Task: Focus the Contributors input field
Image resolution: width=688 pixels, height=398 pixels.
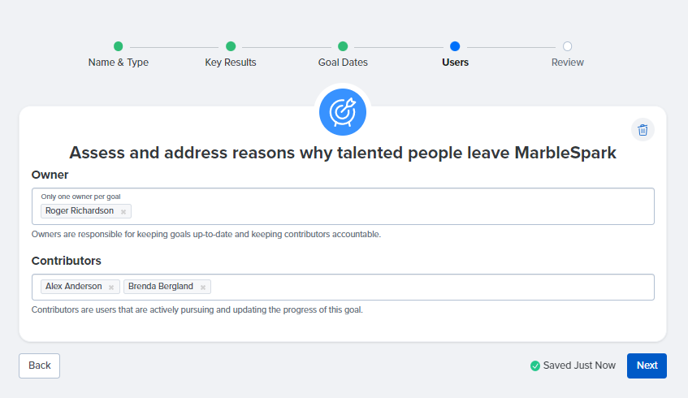Action: click(343, 287)
